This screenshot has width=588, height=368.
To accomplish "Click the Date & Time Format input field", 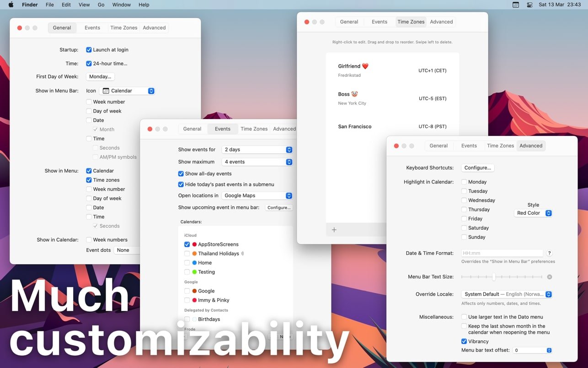I will coord(502,253).
